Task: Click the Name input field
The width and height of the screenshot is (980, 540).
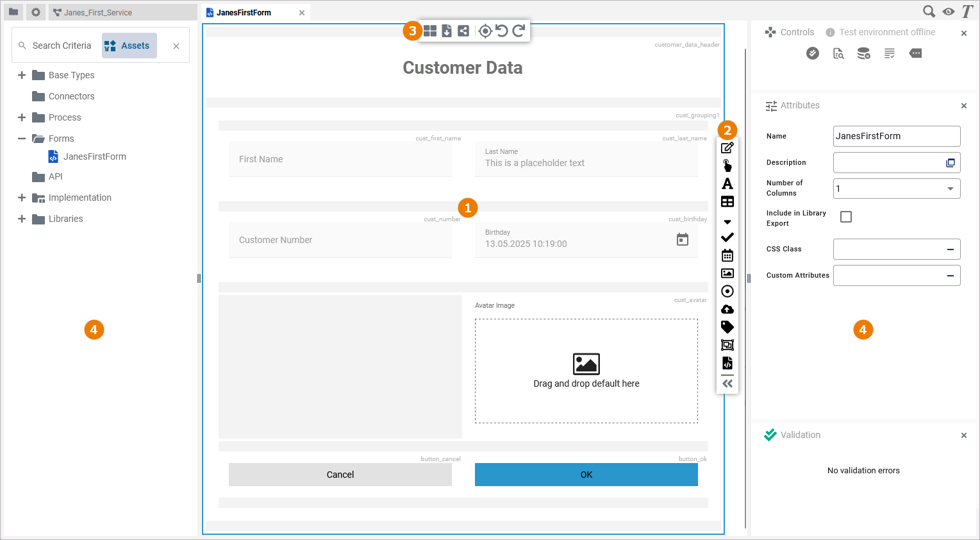Action: pos(896,136)
